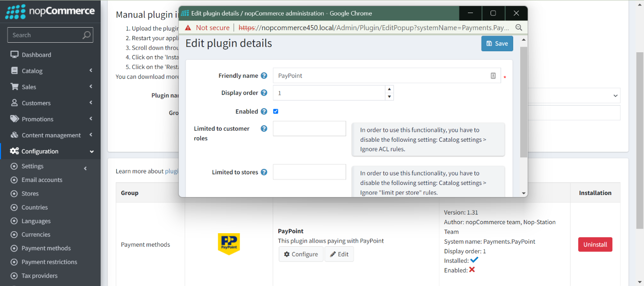
Task: Click the popup address bar URL
Action: pyautogui.click(x=374, y=28)
